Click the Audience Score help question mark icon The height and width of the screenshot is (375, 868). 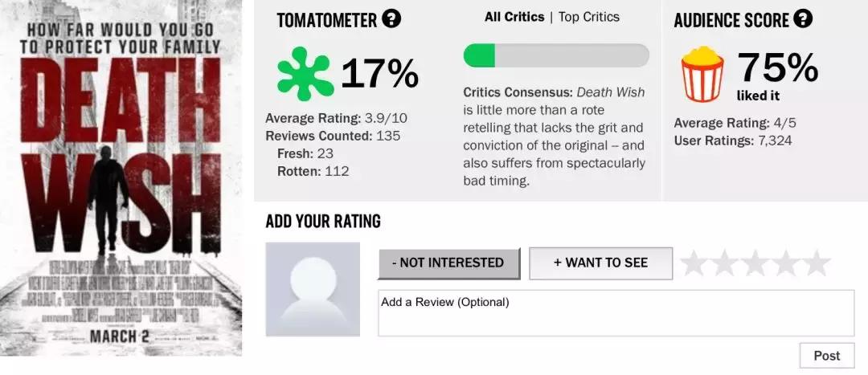point(802,18)
